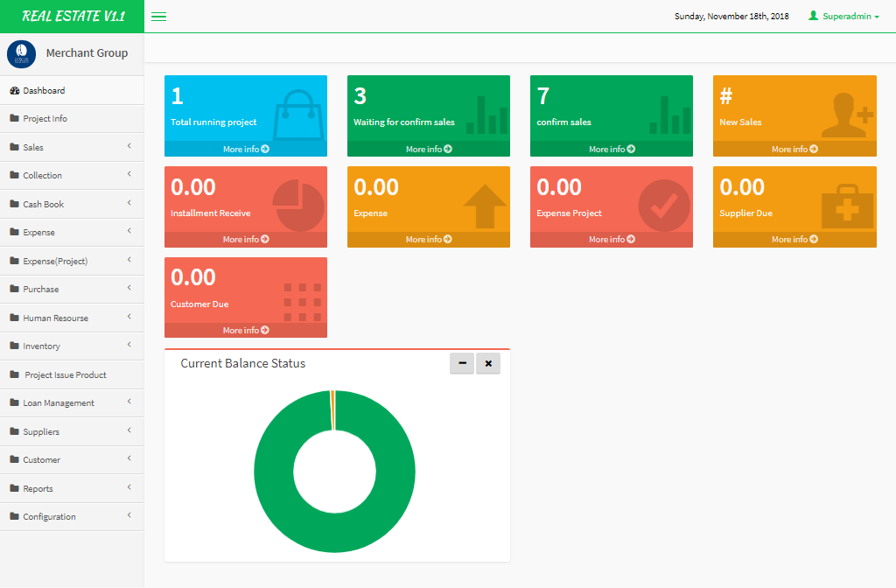
Task: Select Project Info in the sidebar
Action: click(x=45, y=118)
